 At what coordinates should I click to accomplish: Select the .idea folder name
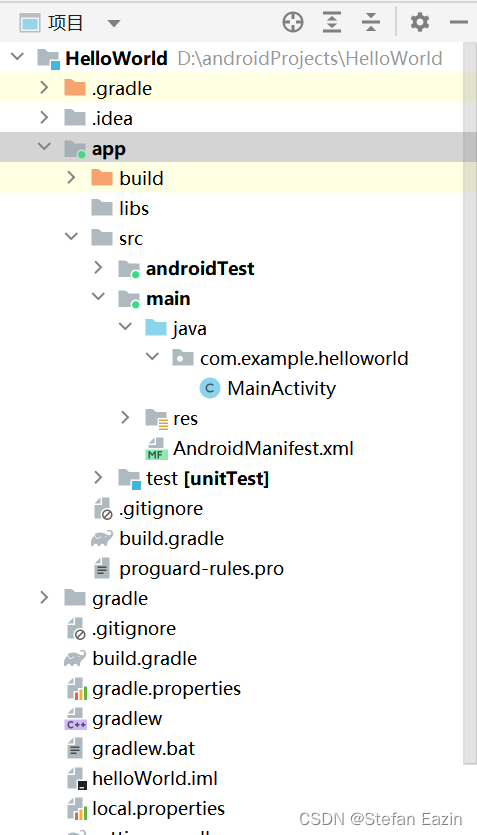pos(112,118)
